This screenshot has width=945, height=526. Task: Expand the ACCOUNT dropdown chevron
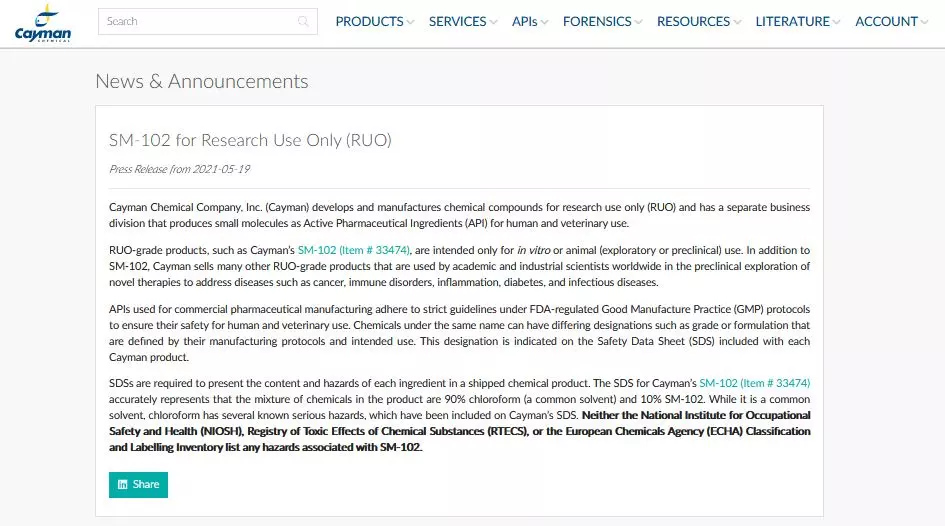pos(925,22)
